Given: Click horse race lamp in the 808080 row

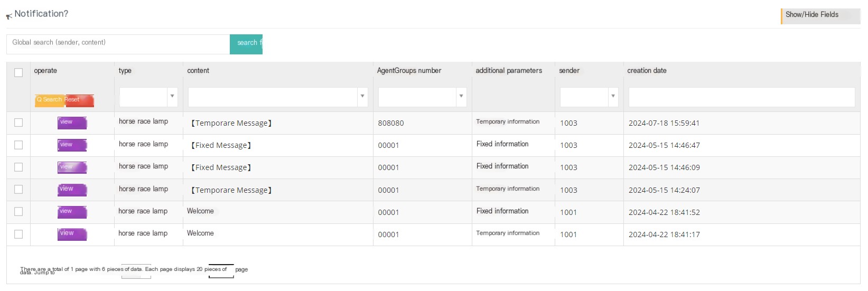Looking at the screenshot, I should [143, 121].
